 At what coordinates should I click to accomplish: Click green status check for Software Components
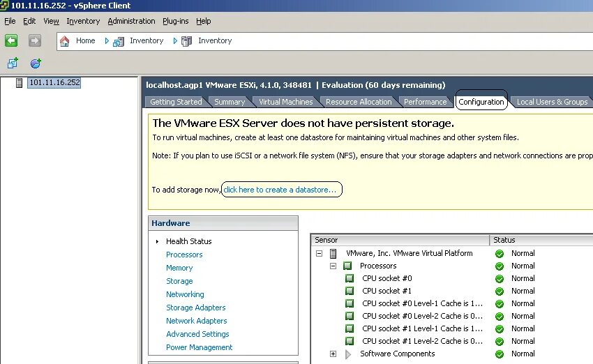(500, 354)
